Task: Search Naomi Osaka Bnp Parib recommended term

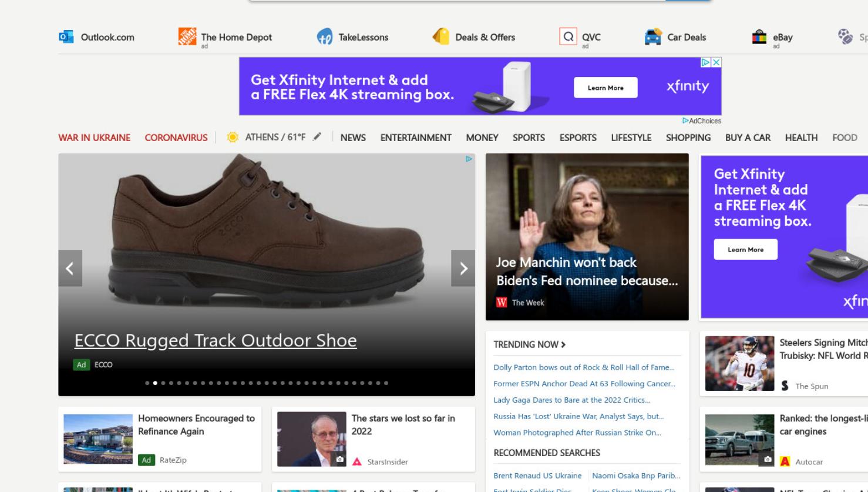Action: tap(636, 476)
